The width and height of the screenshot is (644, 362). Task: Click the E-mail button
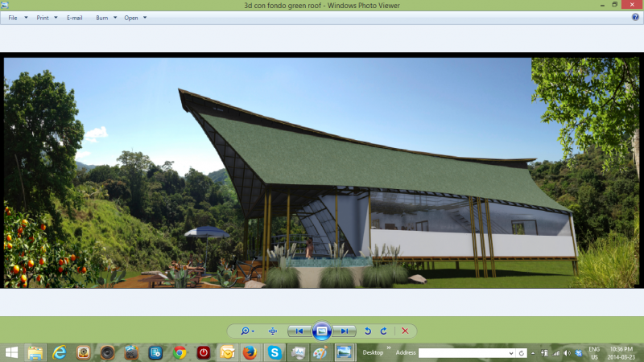(74, 17)
